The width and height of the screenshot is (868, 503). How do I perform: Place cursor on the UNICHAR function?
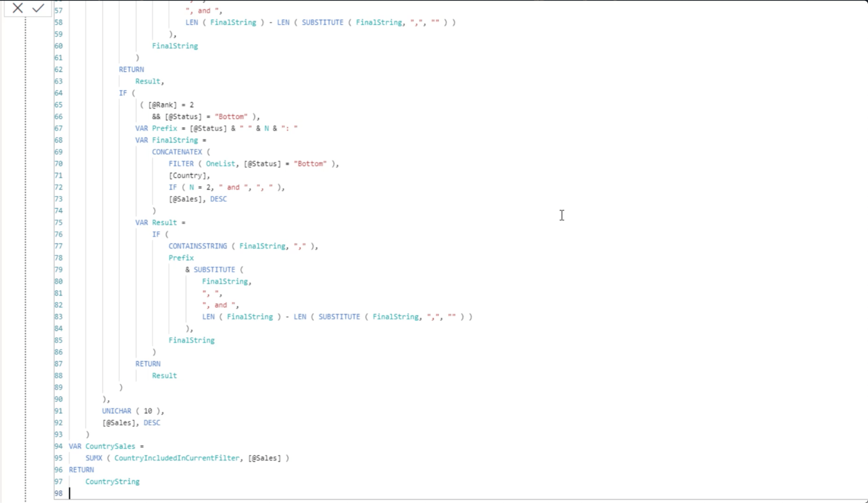(x=116, y=411)
